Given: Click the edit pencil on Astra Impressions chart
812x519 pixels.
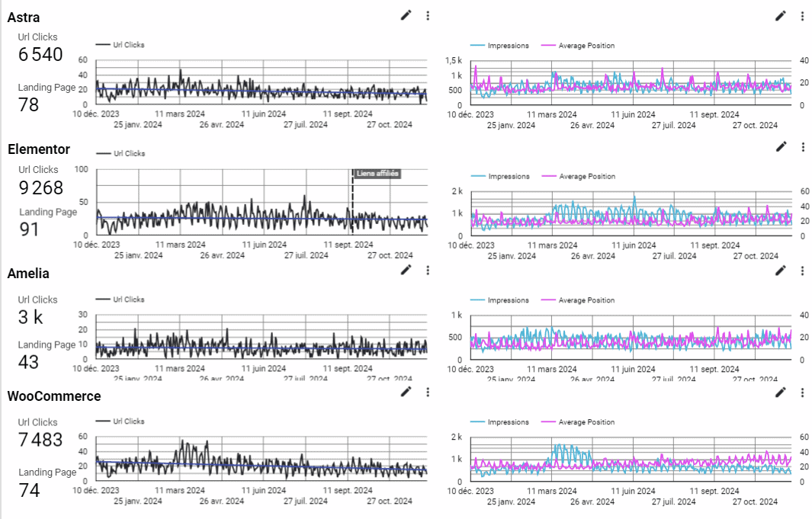Looking at the screenshot, I should pyautogui.click(x=780, y=15).
